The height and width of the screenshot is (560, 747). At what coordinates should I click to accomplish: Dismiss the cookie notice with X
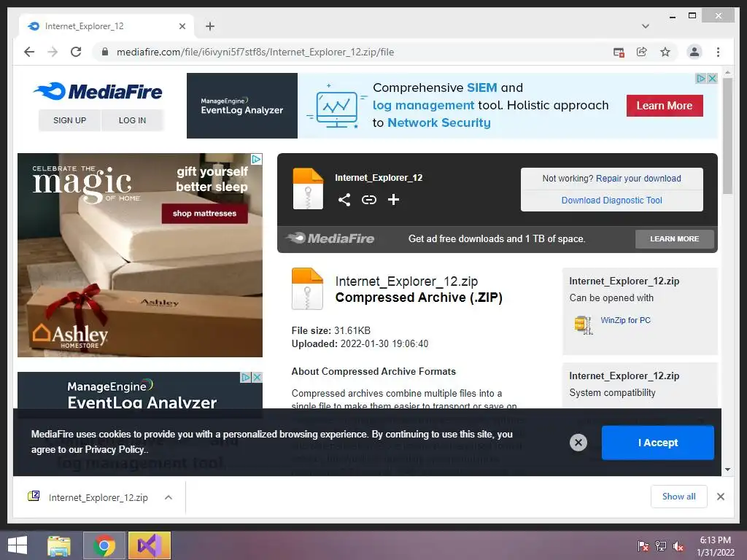pos(578,443)
